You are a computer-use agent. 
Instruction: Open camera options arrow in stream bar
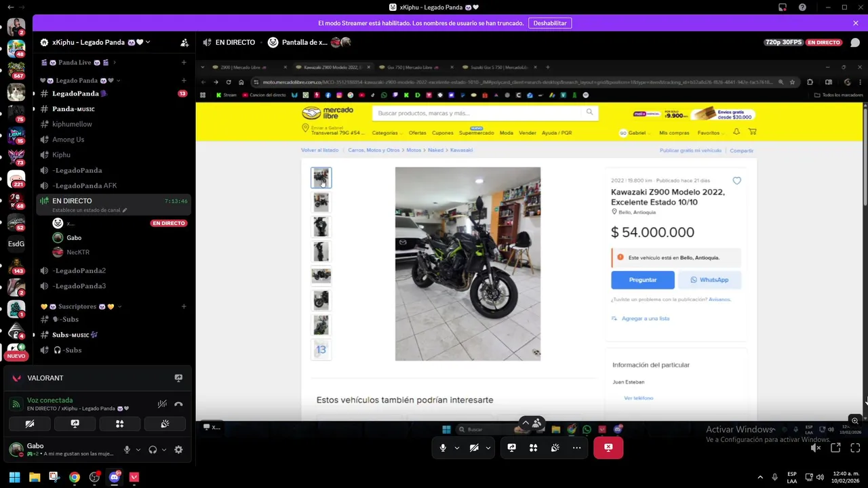488,447
